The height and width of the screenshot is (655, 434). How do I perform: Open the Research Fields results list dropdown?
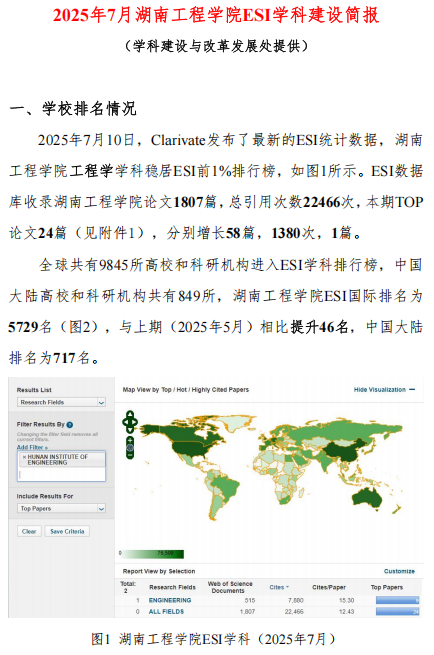point(61,402)
